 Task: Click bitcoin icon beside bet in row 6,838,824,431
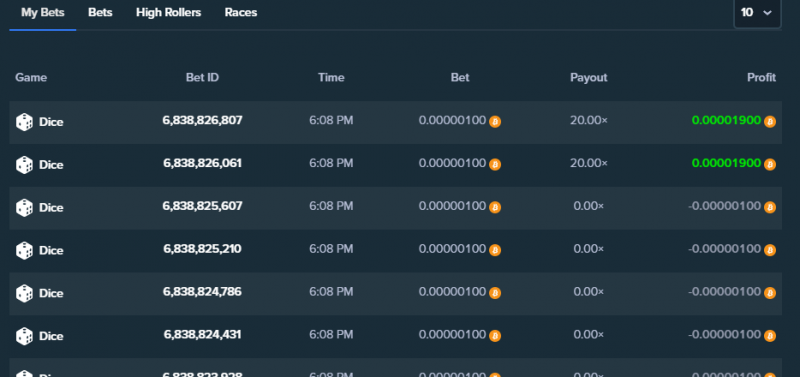point(495,336)
